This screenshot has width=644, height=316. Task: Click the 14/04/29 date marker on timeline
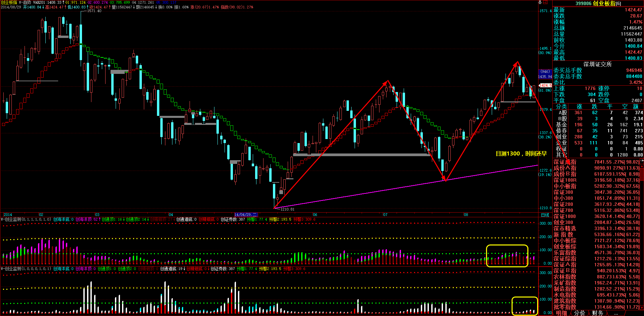tap(246, 215)
